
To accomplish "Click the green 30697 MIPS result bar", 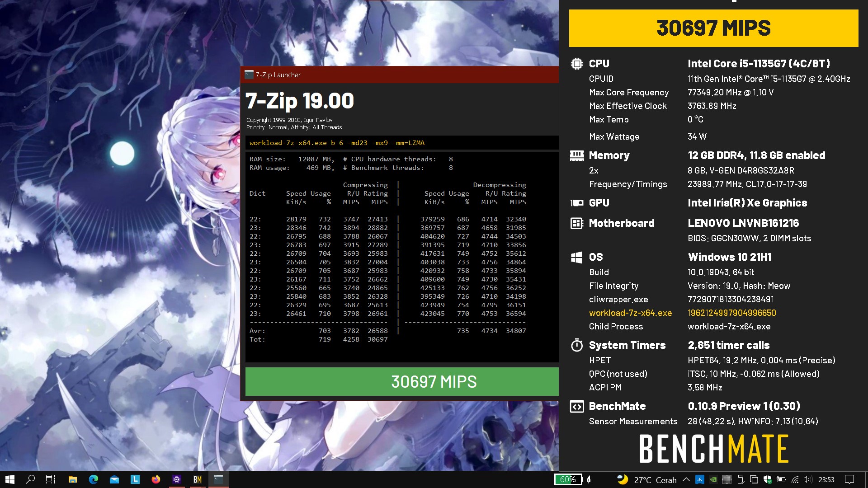I will pyautogui.click(x=402, y=382).
